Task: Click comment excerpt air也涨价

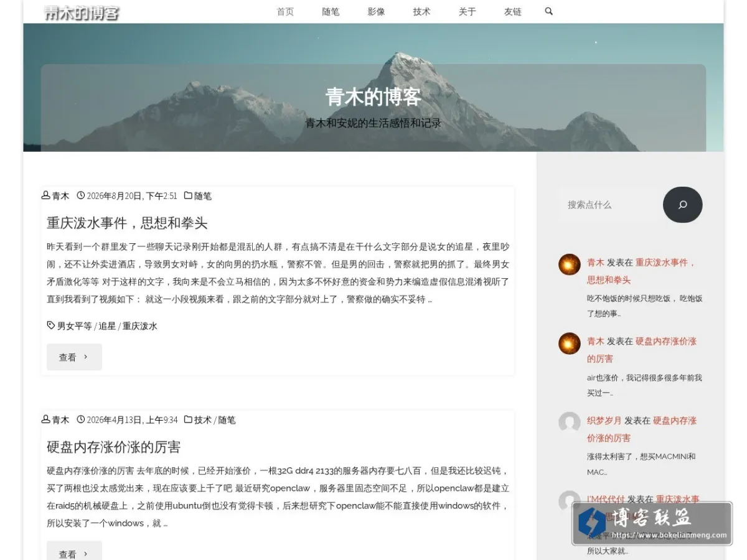Action: tap(644, 385)
